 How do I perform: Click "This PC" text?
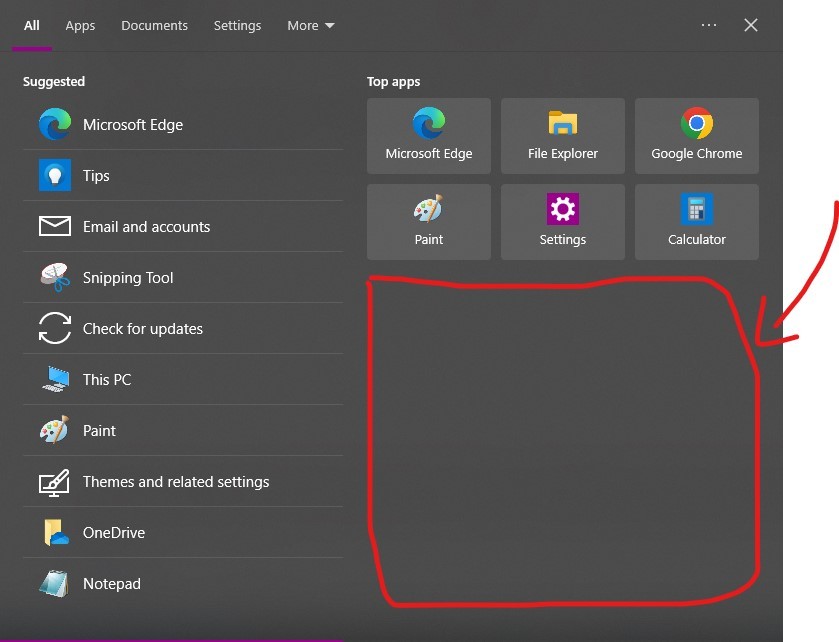[107, 380]
